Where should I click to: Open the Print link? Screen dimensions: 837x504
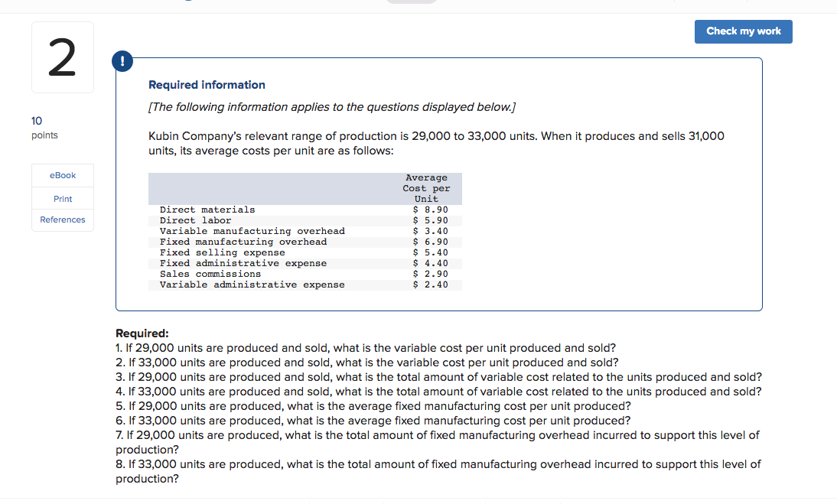pos(63,199)
